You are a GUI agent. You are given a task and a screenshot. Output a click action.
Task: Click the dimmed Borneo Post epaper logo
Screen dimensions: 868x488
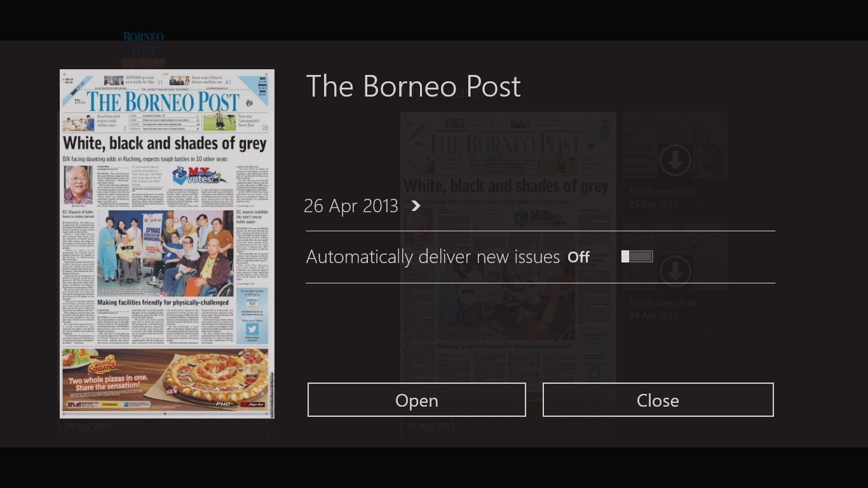point(144,50)
